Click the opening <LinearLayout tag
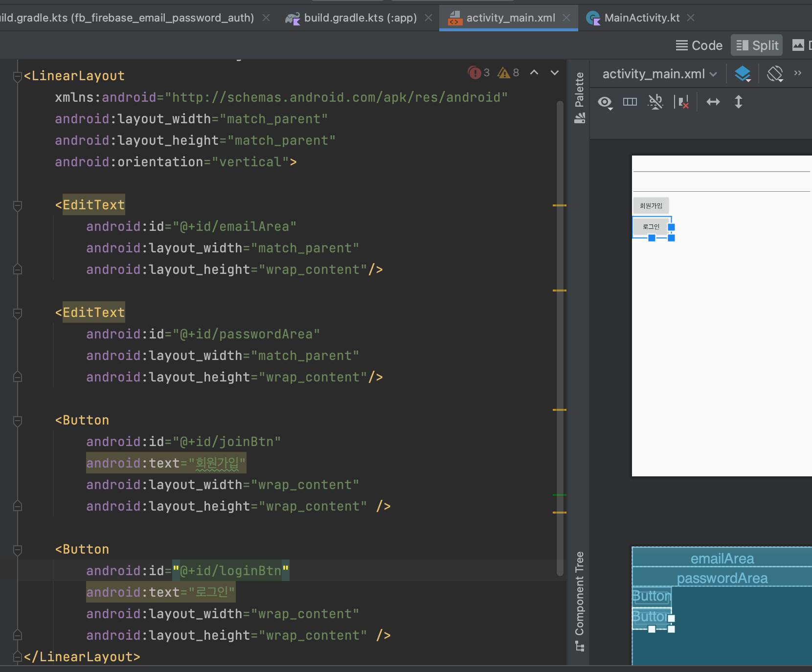 pyautogui.click(x=74, y=76)
